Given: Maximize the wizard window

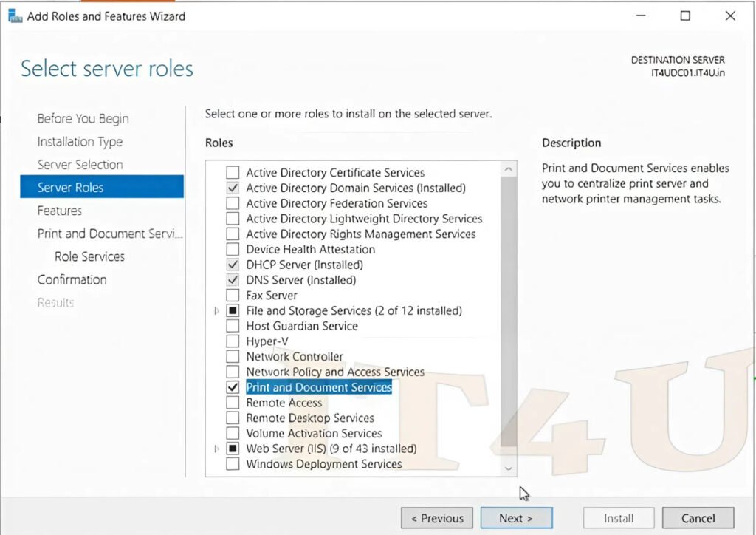Looking at the screenshot, I should pyautogui.click(x=685, y=16).
